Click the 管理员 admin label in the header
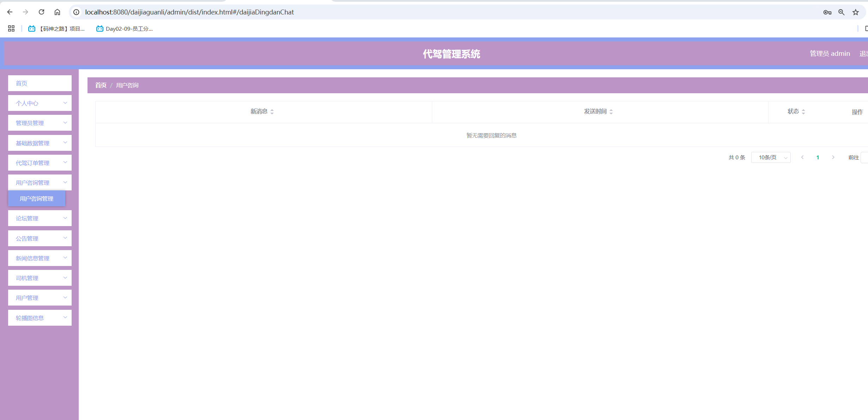Viewport: 868px width, 420px height. 830,54
